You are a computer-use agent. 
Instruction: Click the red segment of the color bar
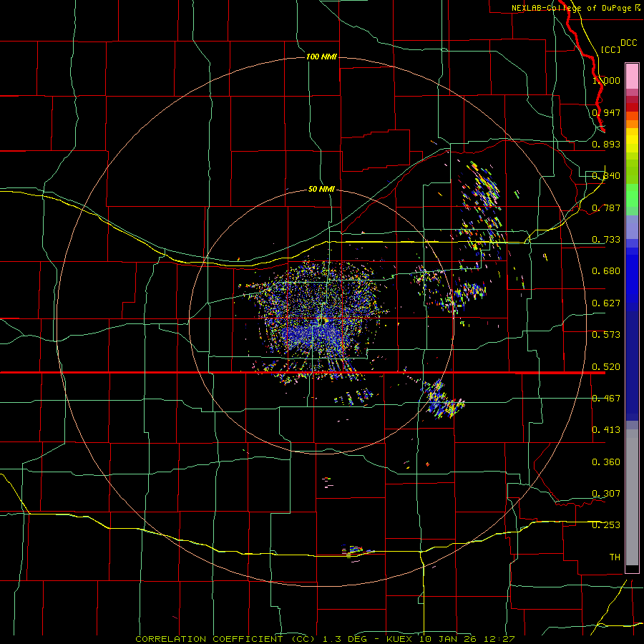click(632, 107)
